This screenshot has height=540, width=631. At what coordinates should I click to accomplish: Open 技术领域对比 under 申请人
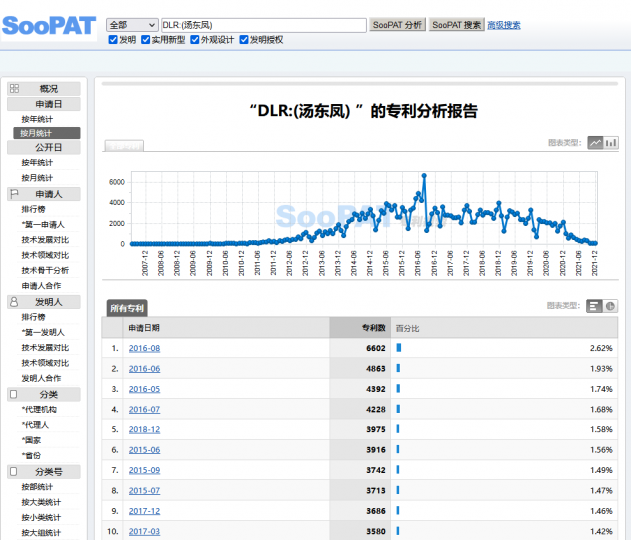[x=45, y=255]
